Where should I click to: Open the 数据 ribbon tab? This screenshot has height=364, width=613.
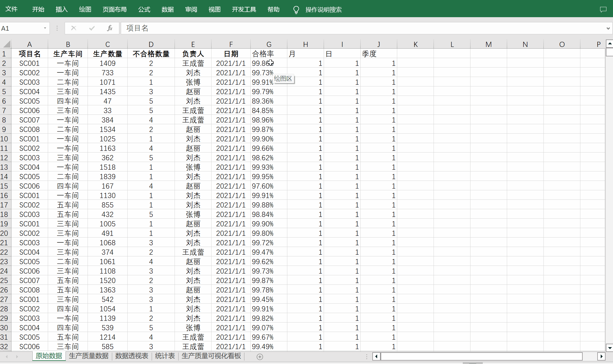pyautogui.click(x=167, y=9)
